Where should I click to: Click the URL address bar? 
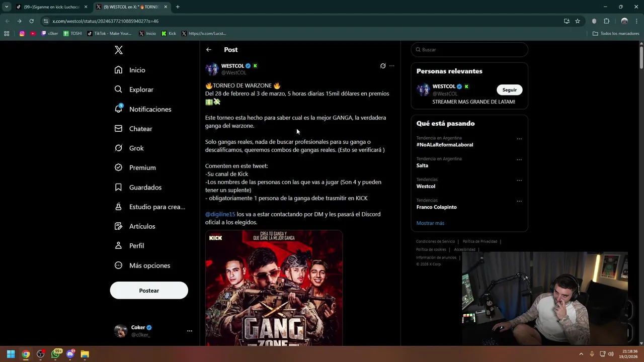pos(302,21)
